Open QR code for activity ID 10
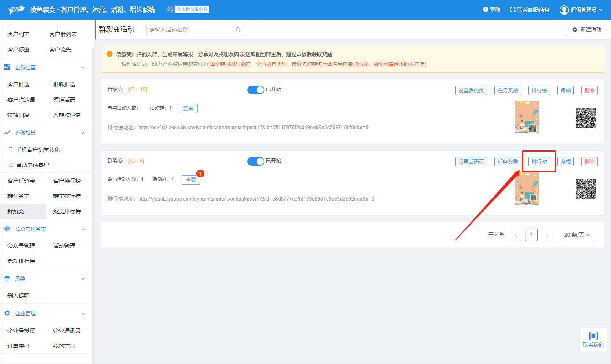Viewport: 611px width, 364px height. (x=585, y=118)
